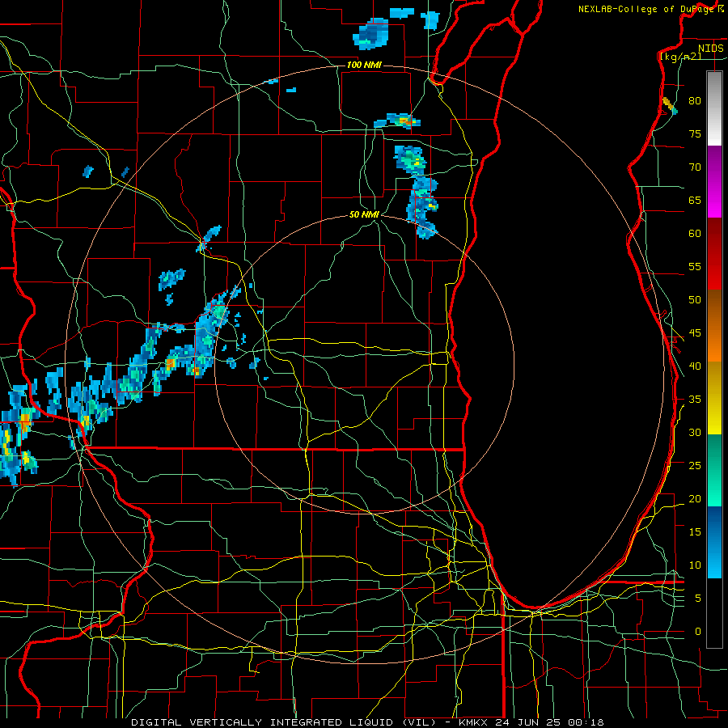Click the NIDS label above the scale
The height and width of the screenshot is (728, 728).
[711, 49]
